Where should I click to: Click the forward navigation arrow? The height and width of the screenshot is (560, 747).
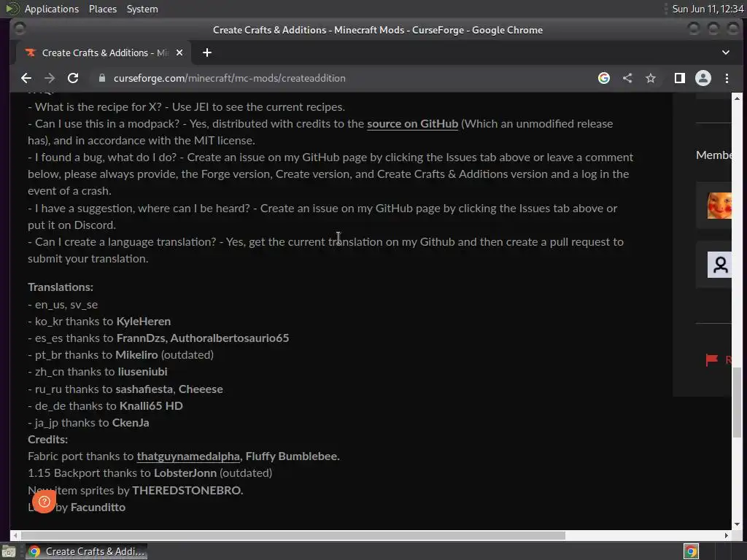click(x=50, y=78)
